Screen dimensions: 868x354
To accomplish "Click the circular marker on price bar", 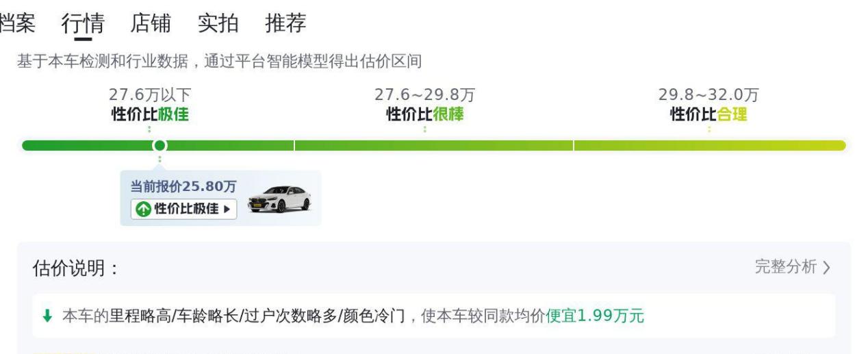I will 159,145.
